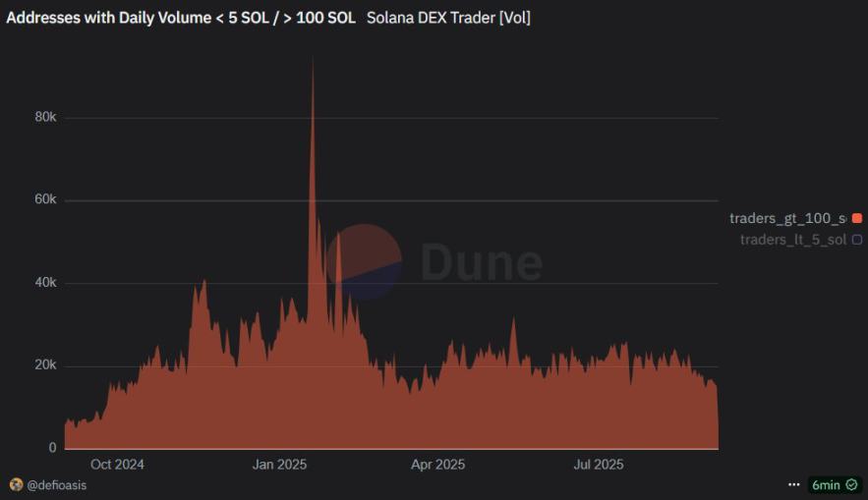The height and width of the screenshot is (500, 868).
Task: Click the defioasis avatar icon
Action: [16, 484]
